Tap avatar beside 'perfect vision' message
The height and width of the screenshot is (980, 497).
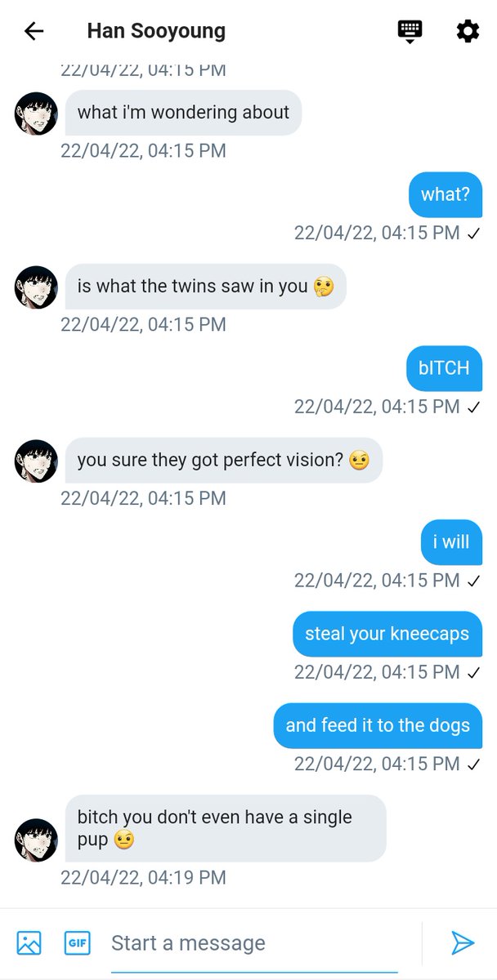point(36,461)
